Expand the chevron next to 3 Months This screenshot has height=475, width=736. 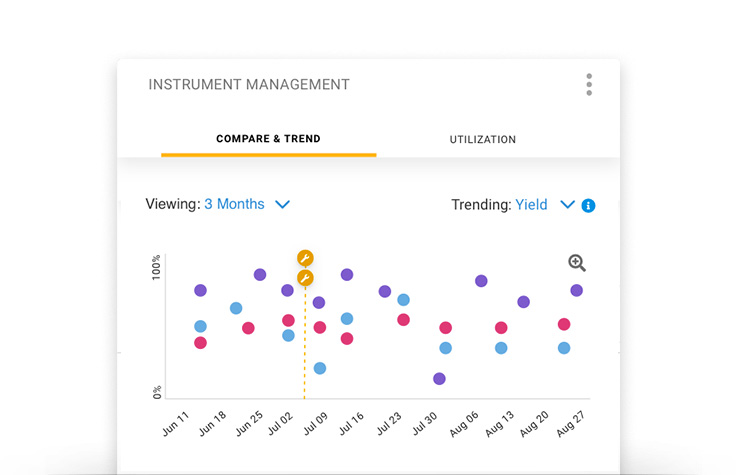pyautogui.click(x=282, y=205)
